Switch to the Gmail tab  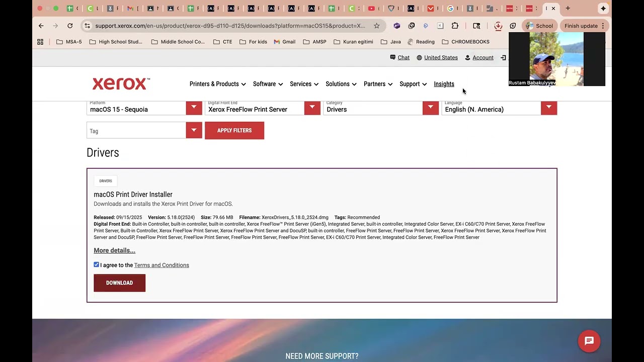pos(133,8)
